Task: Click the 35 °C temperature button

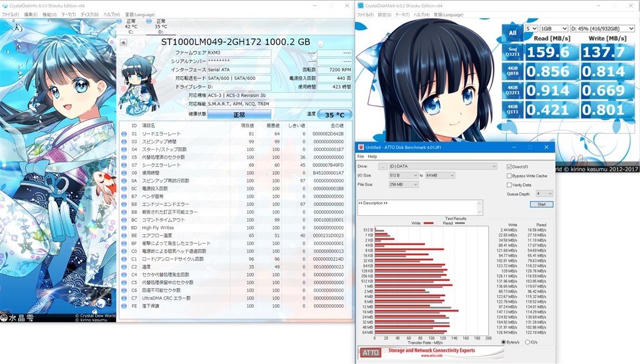Action: click(x=335, y=115)
